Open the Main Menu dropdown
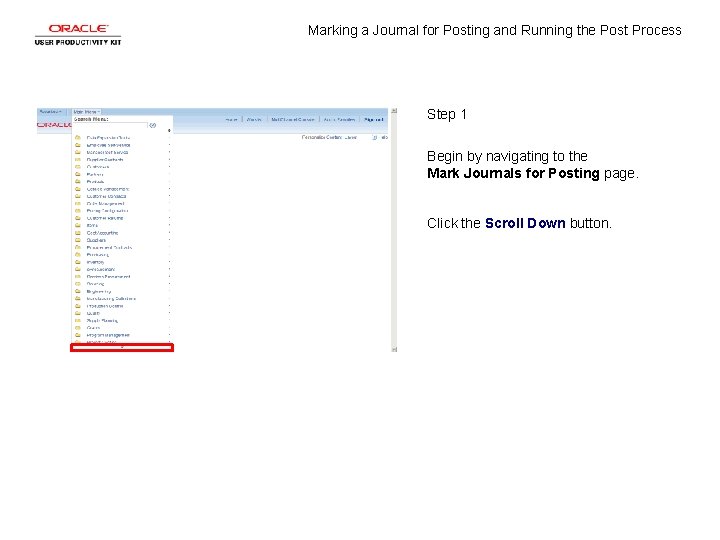Screen dimensions: 720x540 coord(86,112)
